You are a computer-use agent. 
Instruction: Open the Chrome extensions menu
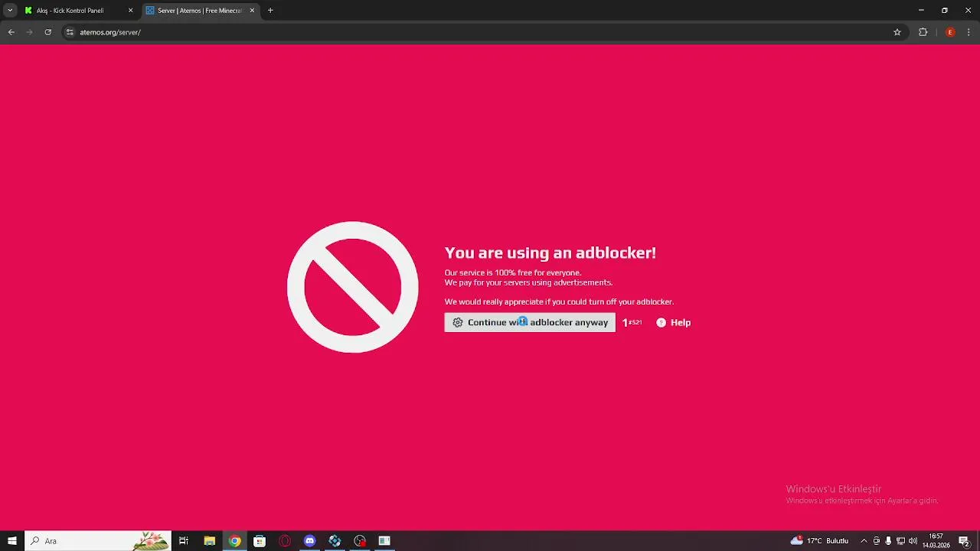923,32
